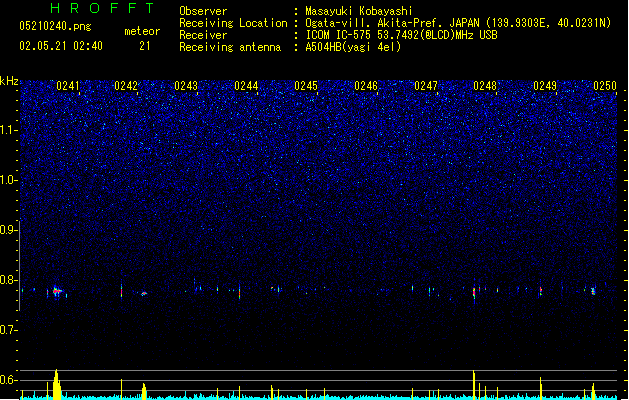Click the 0243 time marker
This screenshot has height=400, width=629.
[186, 86]
